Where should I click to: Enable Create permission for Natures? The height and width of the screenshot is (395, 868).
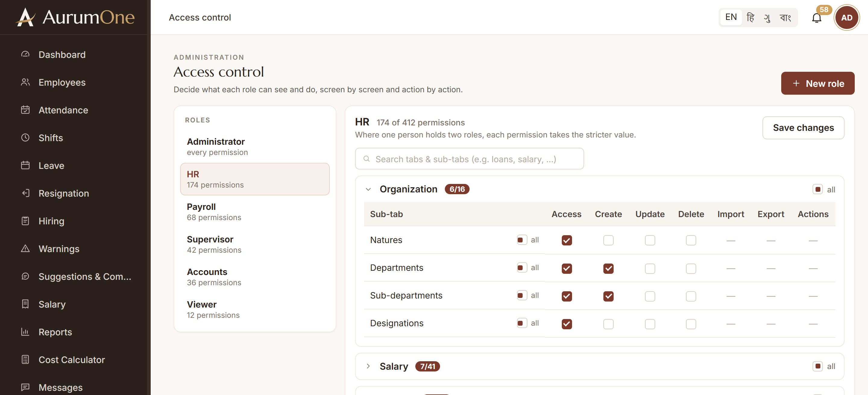[608, 240]
